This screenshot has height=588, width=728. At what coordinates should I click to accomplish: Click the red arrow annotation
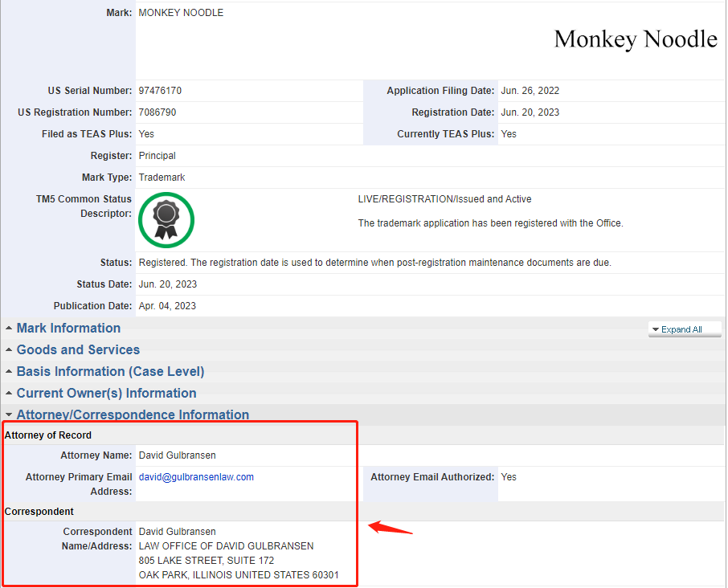391,529
